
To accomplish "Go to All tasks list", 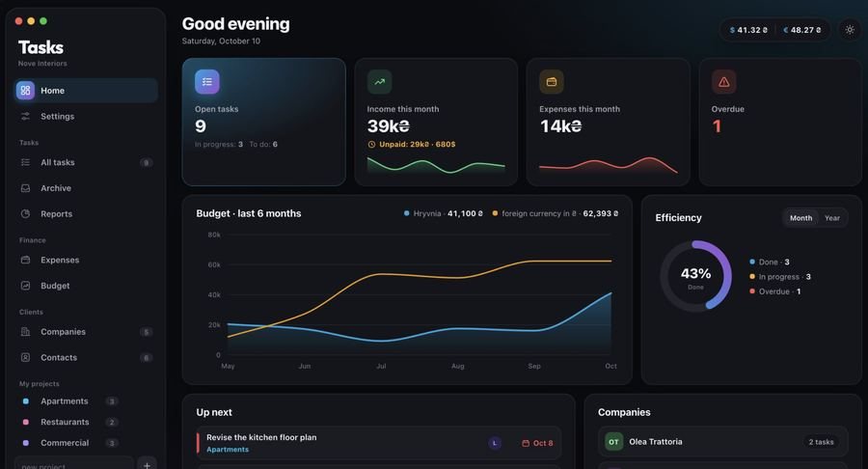I will (x=86, y=162).
